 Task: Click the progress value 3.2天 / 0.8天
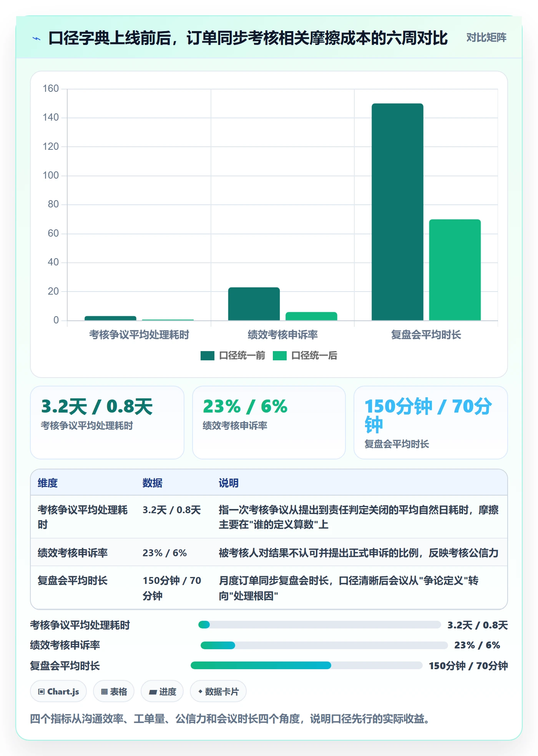click(x=478, y=625)
